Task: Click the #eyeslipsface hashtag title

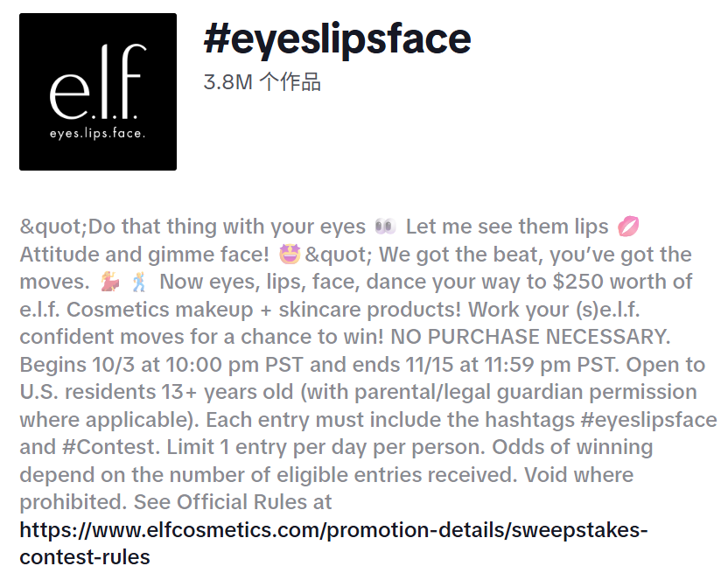Action: click(337, 38)
